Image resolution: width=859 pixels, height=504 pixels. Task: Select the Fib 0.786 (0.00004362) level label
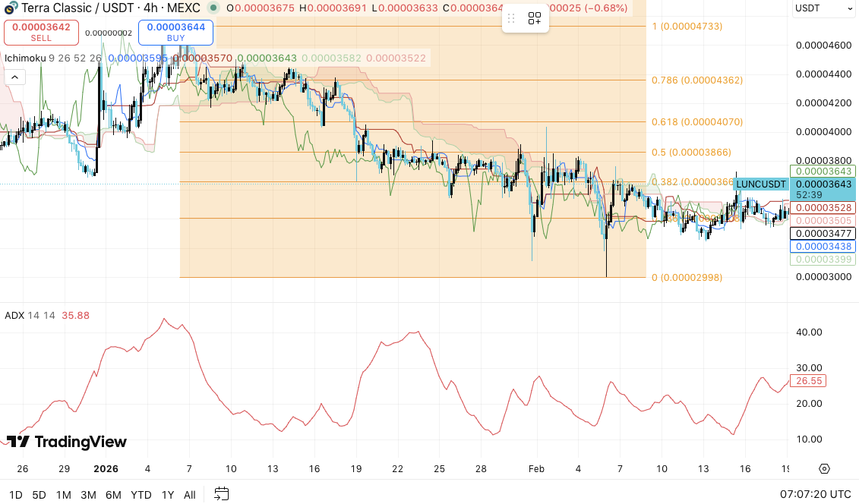[x=696, y=80]
